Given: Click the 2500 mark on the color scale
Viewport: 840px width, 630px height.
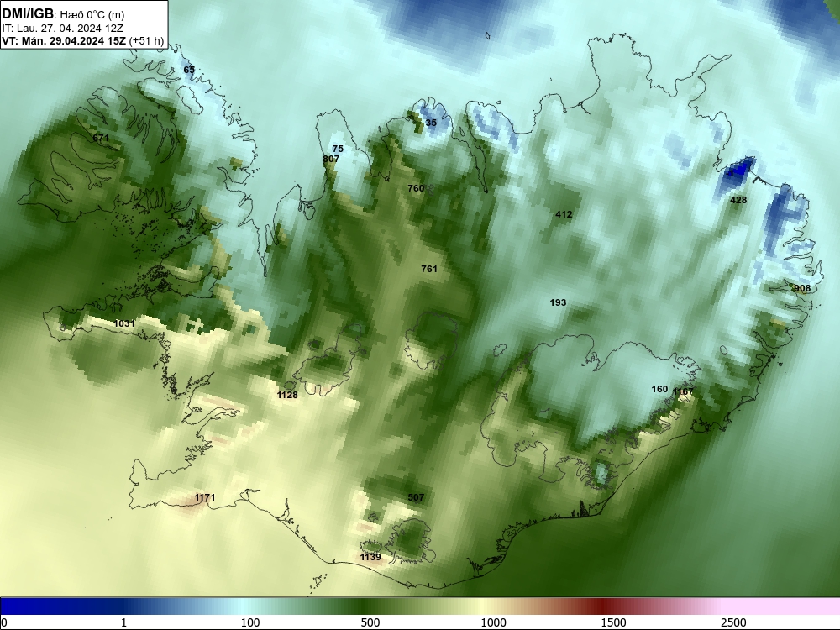Looking at the screenshot, I should 733,622.
